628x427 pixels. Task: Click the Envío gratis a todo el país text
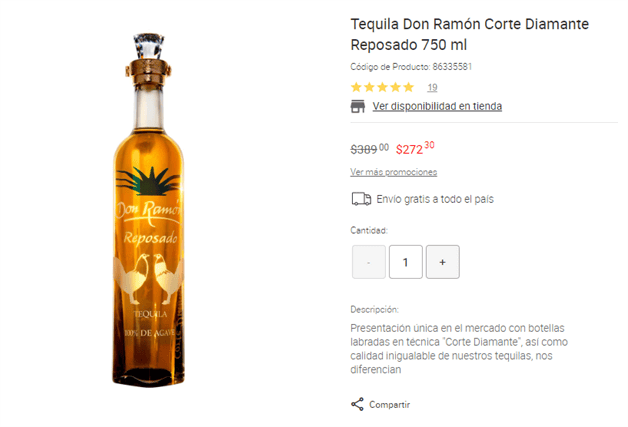435,199
